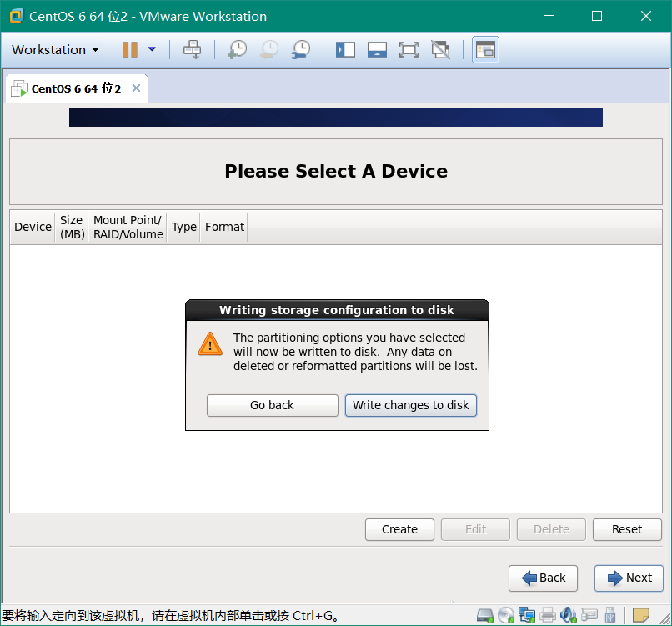Click the message log note icon
Image resolution: width=672 pixels, height=626 pixels.
[641, 616]
